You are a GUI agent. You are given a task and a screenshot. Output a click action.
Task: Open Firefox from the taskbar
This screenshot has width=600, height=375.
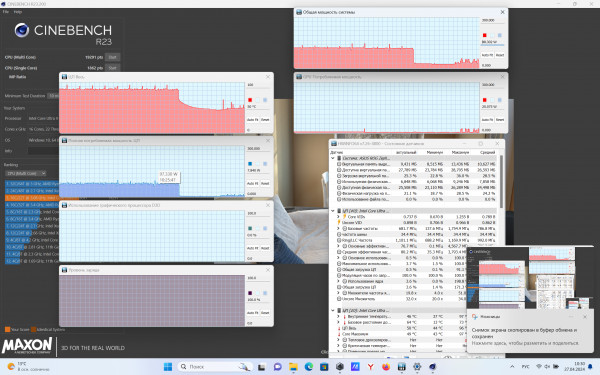(386, 367)
